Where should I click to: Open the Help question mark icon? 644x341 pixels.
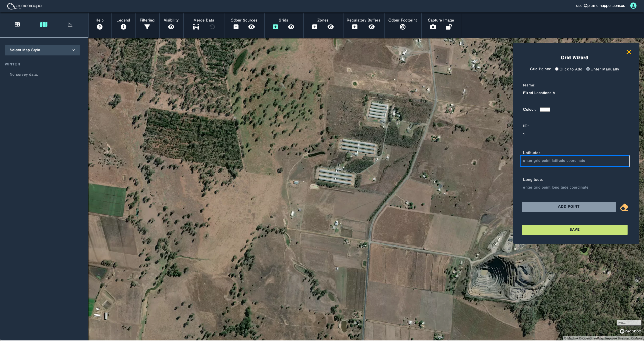pyautogui.click(x=99, y=27)
